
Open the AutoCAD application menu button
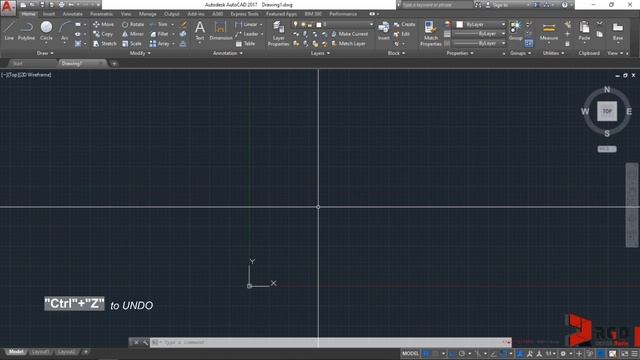8,8
